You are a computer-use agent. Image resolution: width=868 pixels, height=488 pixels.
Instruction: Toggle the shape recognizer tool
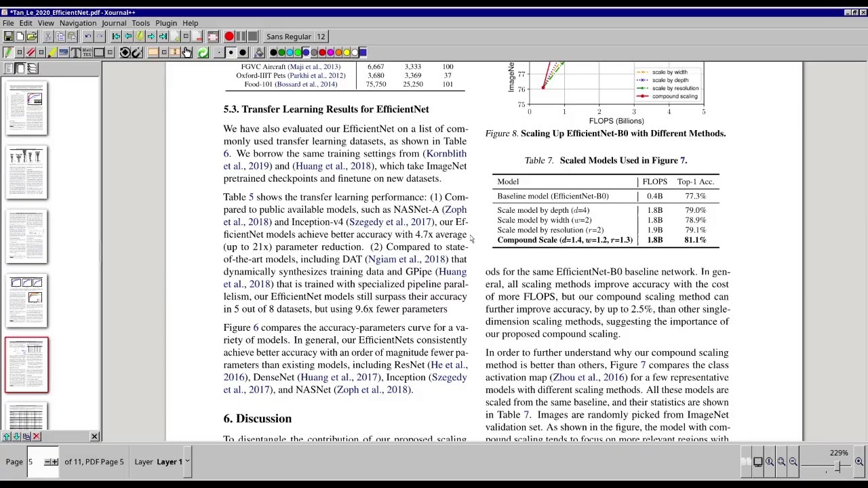coord(125,52)
